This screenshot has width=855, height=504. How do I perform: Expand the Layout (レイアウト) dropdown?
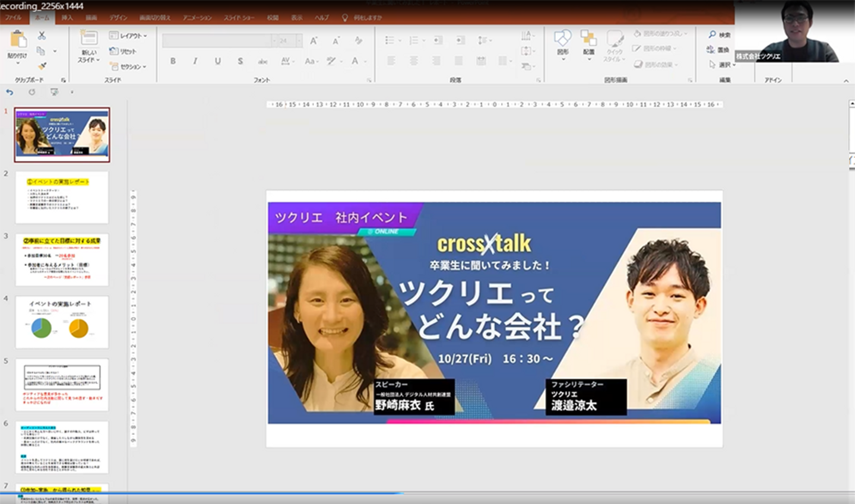(128, 36)
